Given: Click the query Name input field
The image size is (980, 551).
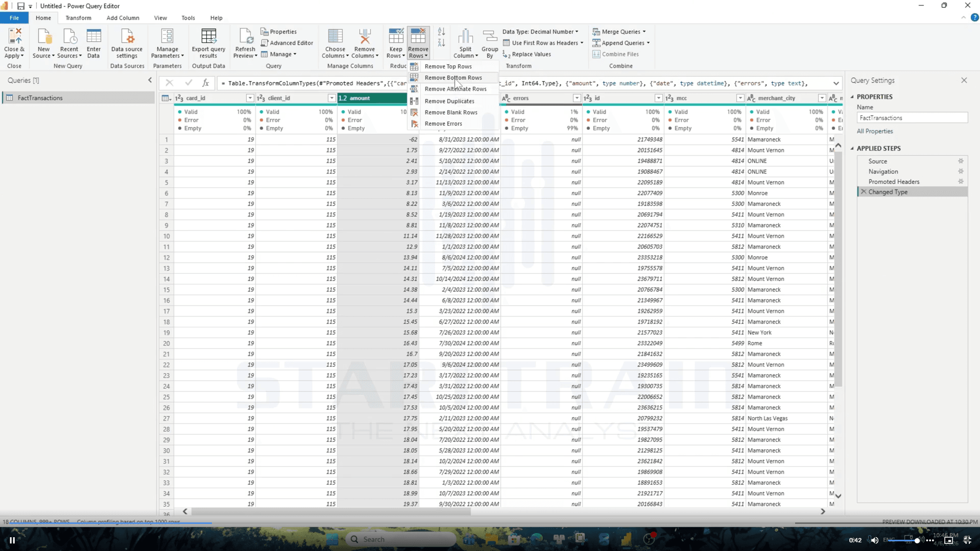Looking at the screenshot, I should point(912,118).
